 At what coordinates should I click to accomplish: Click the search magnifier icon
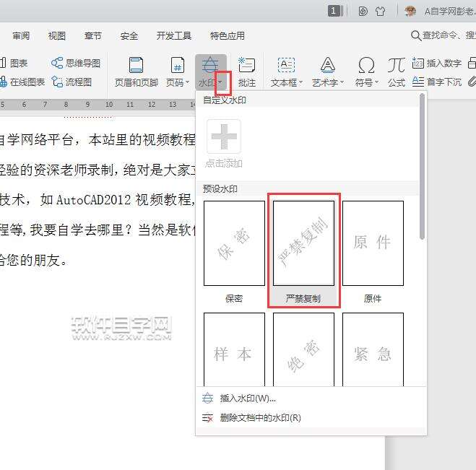click(x=416, y=36)
